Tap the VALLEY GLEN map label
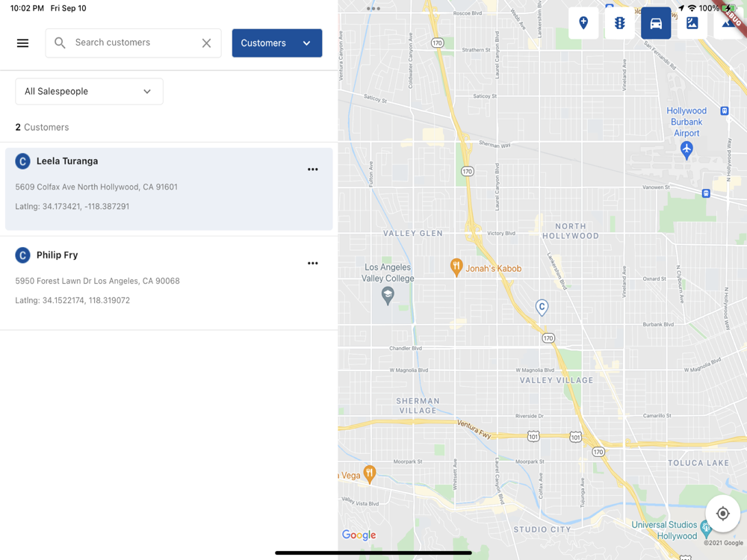Image resolution: width=747 pixels, height=560 pixels. pyautogui.click(x=413, y=233)
